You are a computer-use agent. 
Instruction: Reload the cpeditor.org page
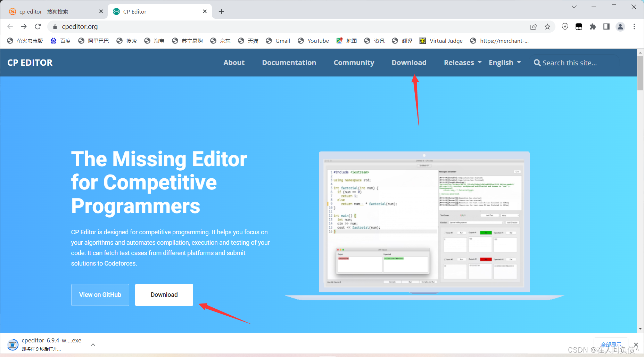coord(38,26)
